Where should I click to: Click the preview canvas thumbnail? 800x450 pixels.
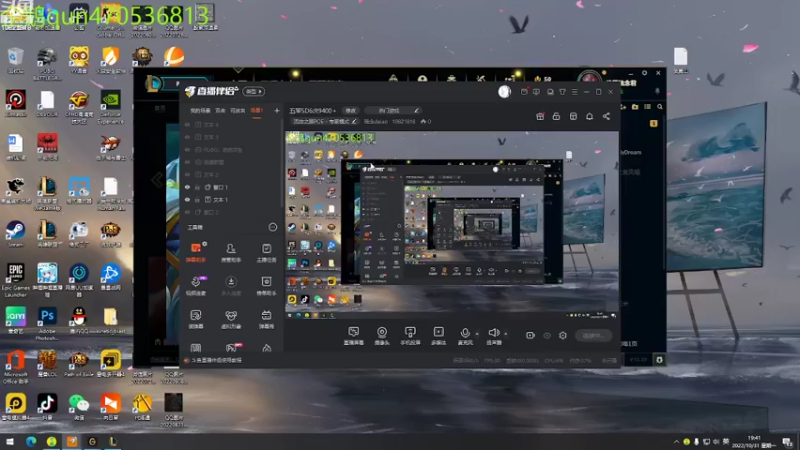click(x=452, y=225)
